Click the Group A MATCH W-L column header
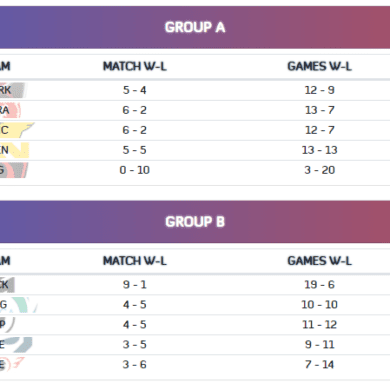Viewport: 390px width, 390px height. point(135,66)
